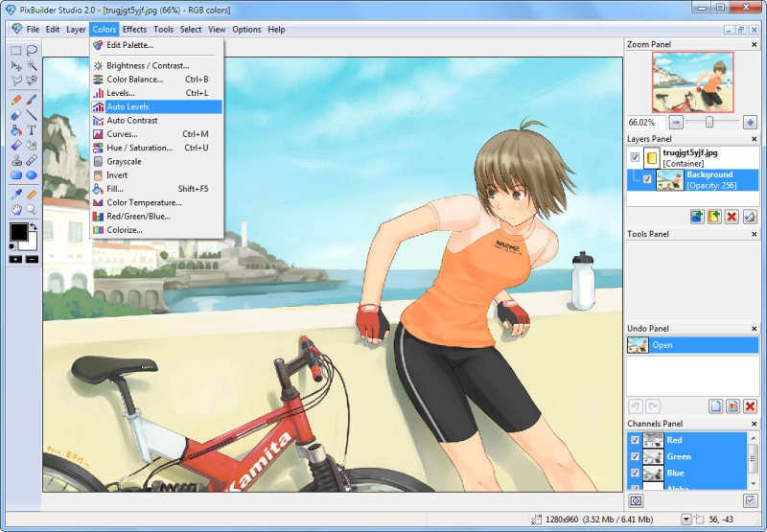The height and width of the screenshot is (532, 767).
Task: Click Channels Panel scroll down arrow
Action: pos(754,483)
